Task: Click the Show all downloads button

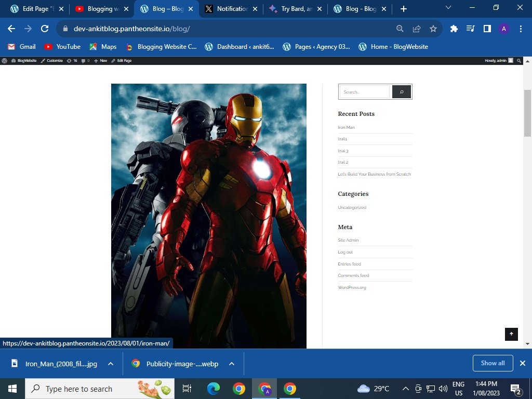Action: pos(493,363)
